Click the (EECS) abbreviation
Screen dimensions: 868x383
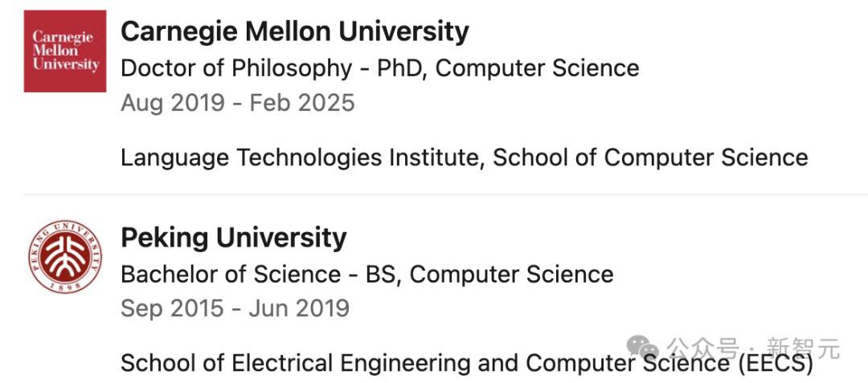tap(775, 363)
